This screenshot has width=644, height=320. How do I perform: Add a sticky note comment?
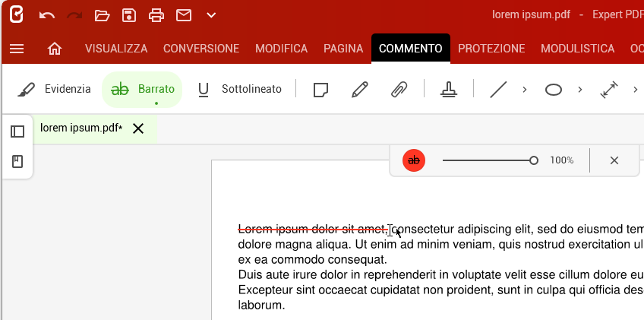click(320, 89)
